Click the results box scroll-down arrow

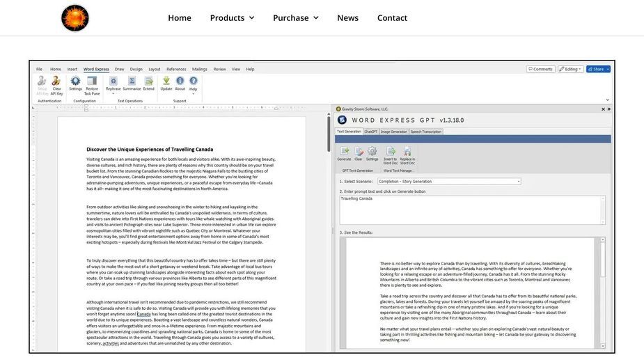click(x=603, y=346)
